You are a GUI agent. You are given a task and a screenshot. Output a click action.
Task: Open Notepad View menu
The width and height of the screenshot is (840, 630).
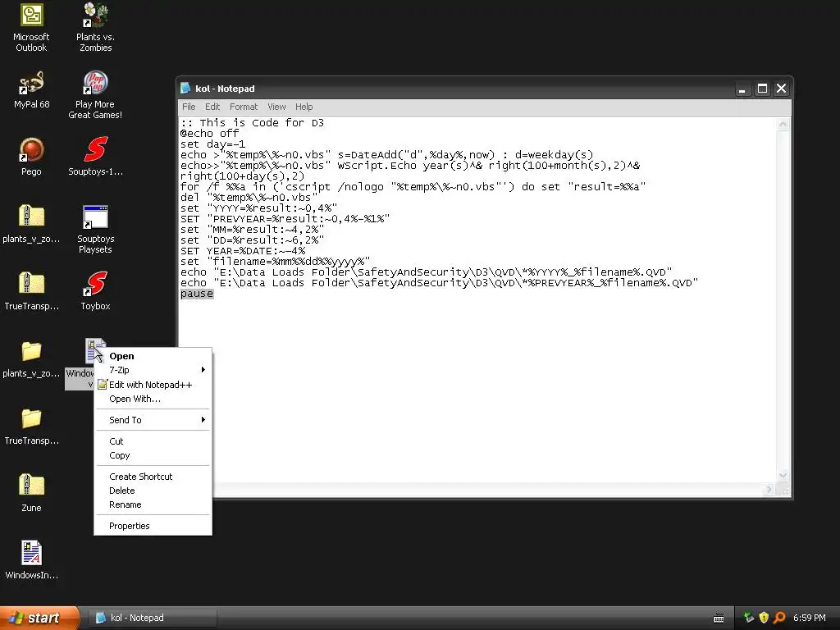coord(276,107)
